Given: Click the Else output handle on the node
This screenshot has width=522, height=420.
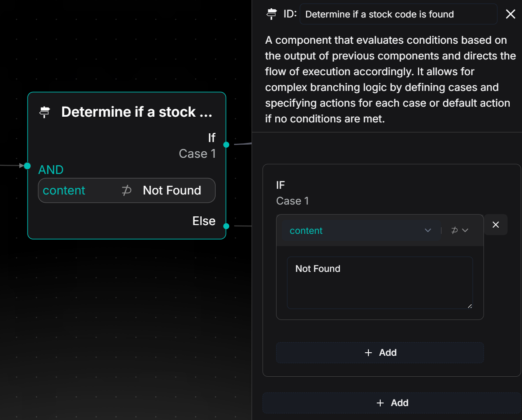Looking at the screenshot, I should tap(226, 226).
